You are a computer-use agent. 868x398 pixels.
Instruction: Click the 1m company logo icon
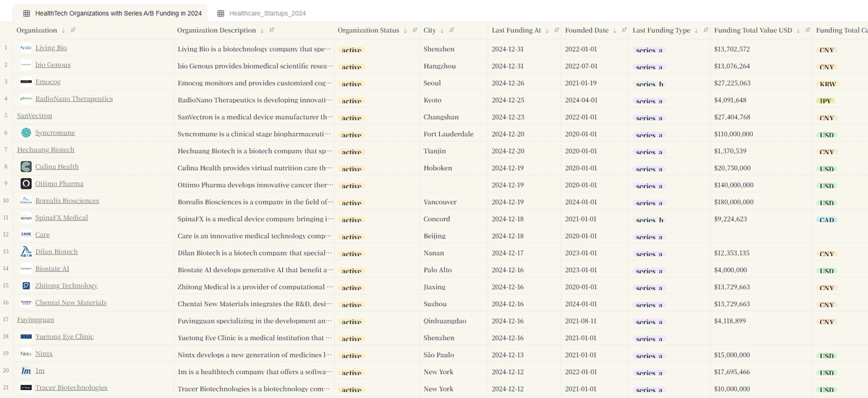coord(26,371)
